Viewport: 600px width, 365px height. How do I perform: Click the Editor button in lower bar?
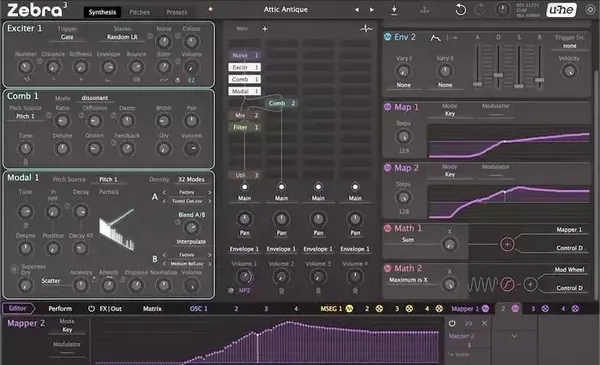18,308
